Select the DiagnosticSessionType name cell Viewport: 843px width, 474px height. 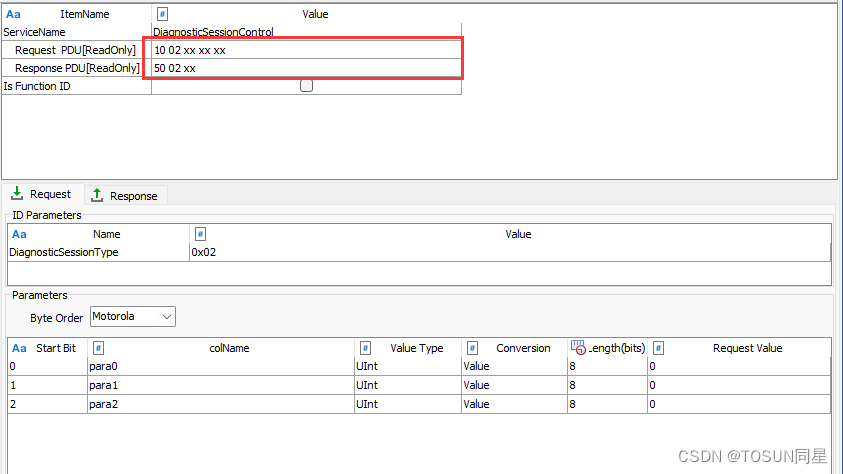point(98,253)
